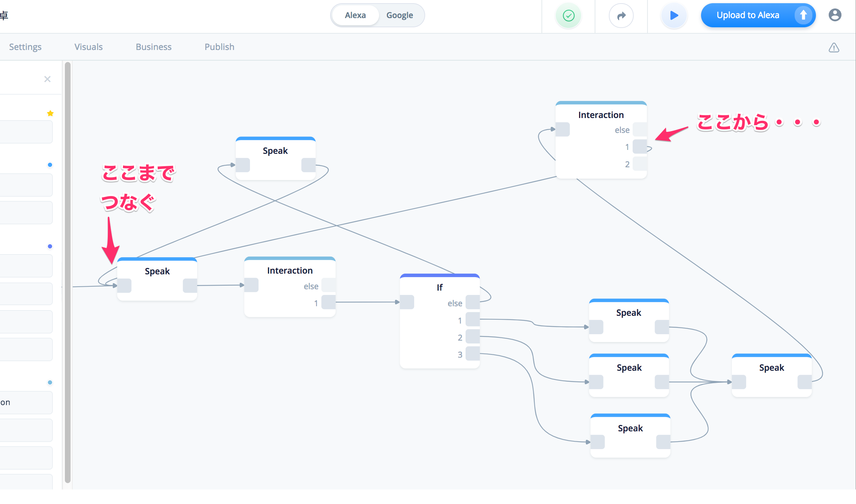
Task: Click the Upload to Alexa button
Action: coord(747,15)
